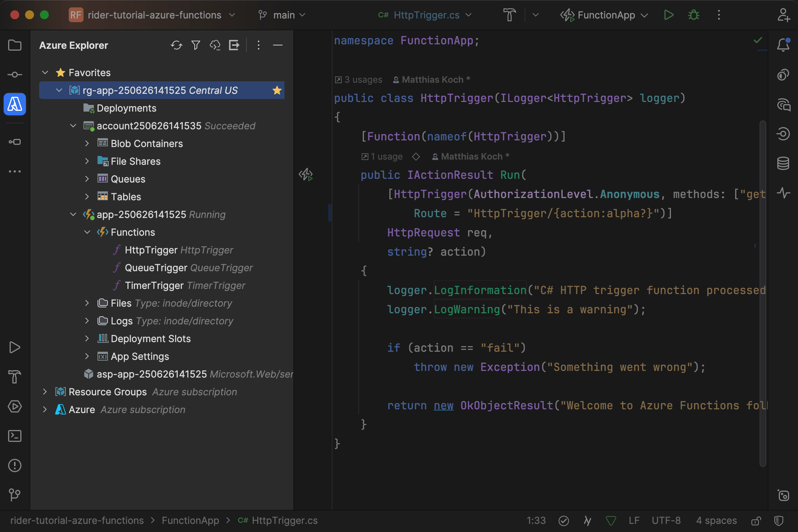Screen dimensions: 798x532
Task: Open the Terminal tool window
Action: [15, 436]
